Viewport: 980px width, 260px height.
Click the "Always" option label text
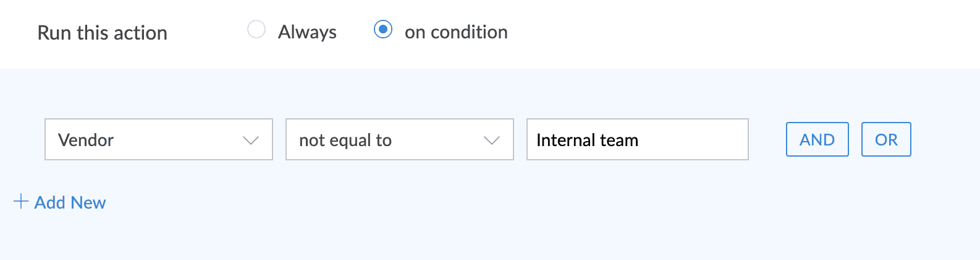point(307,32)
